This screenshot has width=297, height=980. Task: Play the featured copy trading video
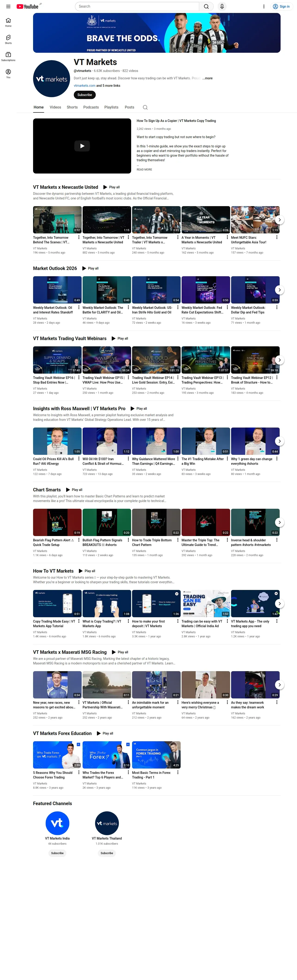tap(82, 146)
